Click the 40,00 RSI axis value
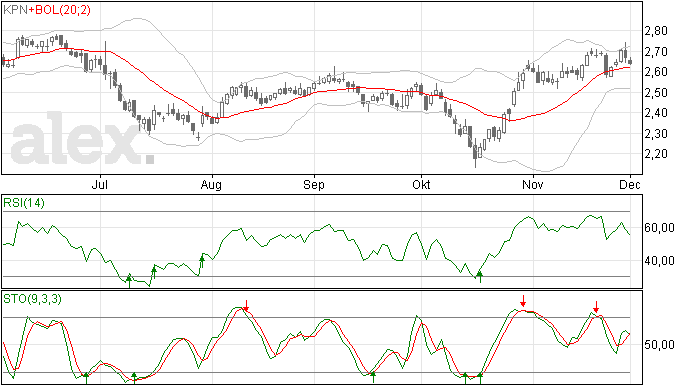The width and height of the screenshot is (690, 387). [659, 261]
